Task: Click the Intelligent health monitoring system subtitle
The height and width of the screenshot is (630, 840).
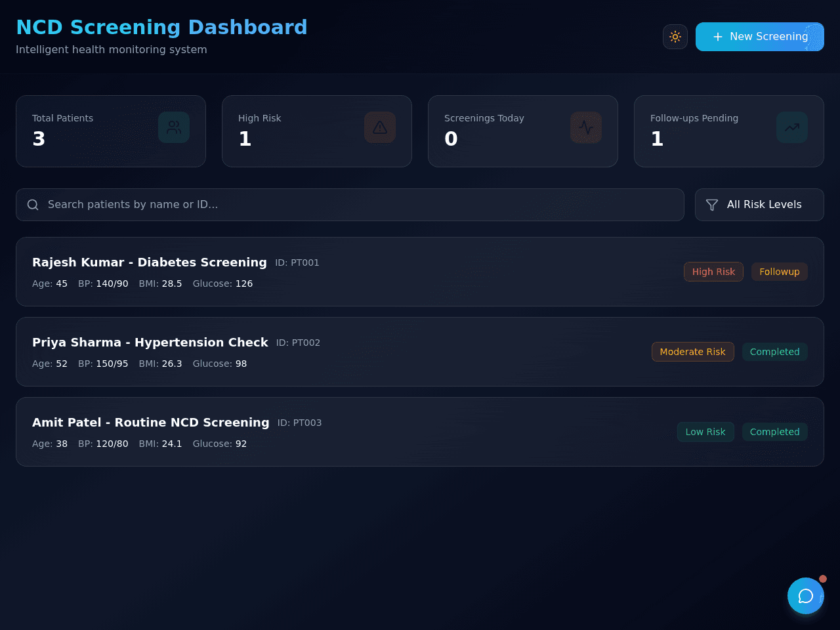Action: (x=112, y=50)
